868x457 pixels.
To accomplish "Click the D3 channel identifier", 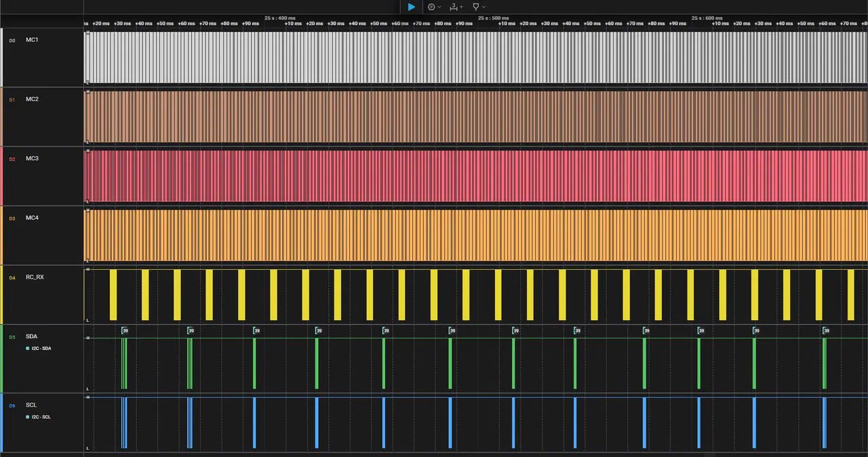I will pos(12,218).
